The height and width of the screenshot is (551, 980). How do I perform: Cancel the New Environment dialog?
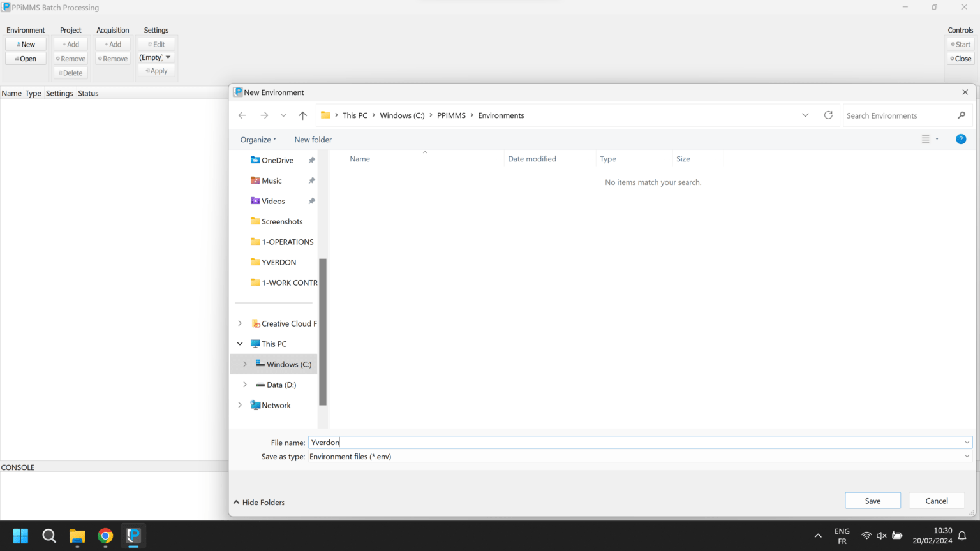tap(936, 501)
